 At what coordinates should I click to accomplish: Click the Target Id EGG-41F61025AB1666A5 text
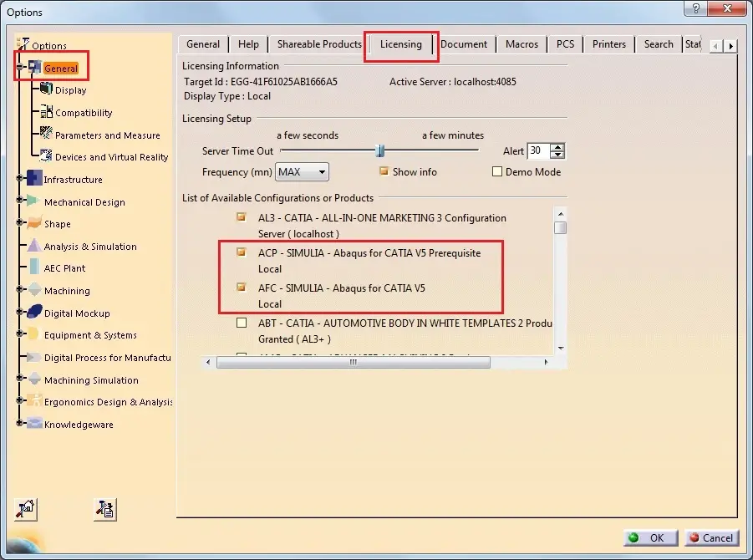261,82
